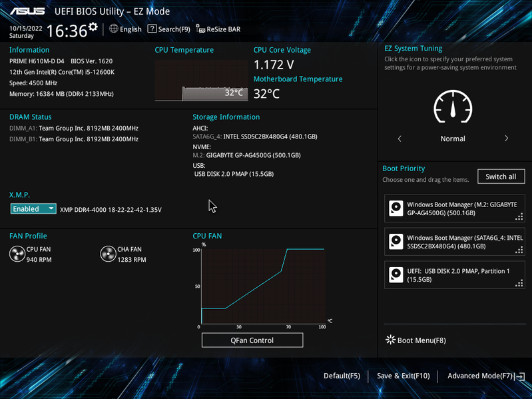
Task: Click the Boot Menu asterisk icon
Action: 391,340
